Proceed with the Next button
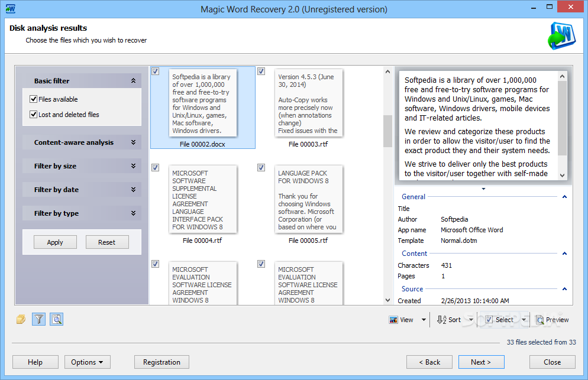Image resolution: width=588 pixels, height=380 pixels. 481,362
